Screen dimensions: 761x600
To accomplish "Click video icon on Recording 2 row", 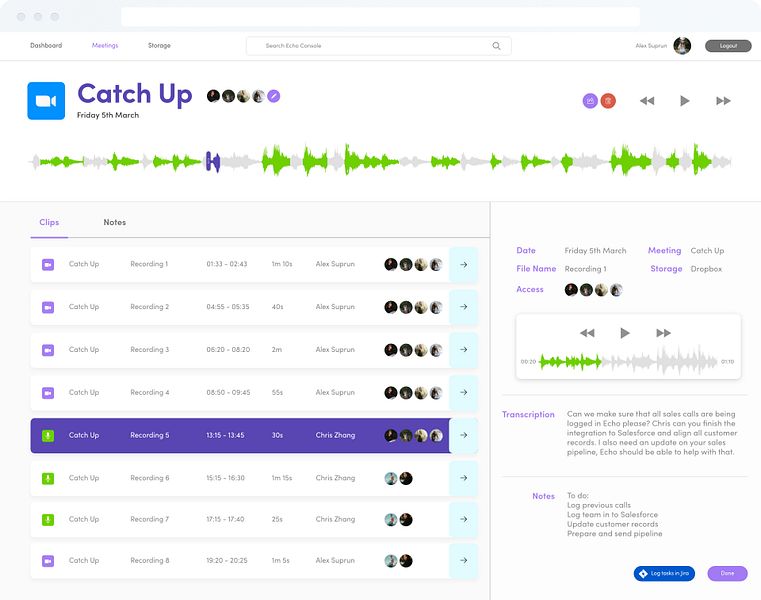I will click(x=48, y=307).
